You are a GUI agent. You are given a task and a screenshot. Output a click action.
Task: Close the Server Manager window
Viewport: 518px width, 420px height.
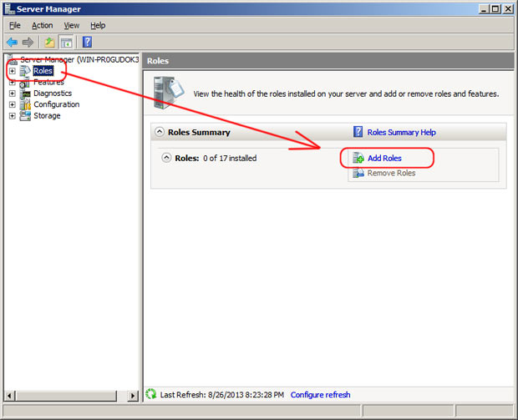point(508,9)
